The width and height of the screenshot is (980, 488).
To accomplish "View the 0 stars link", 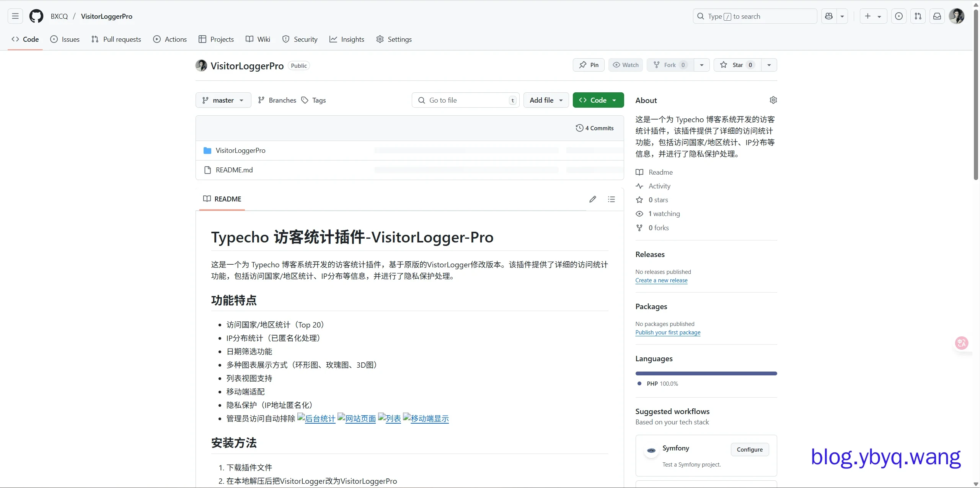I will tap(652, 200).
